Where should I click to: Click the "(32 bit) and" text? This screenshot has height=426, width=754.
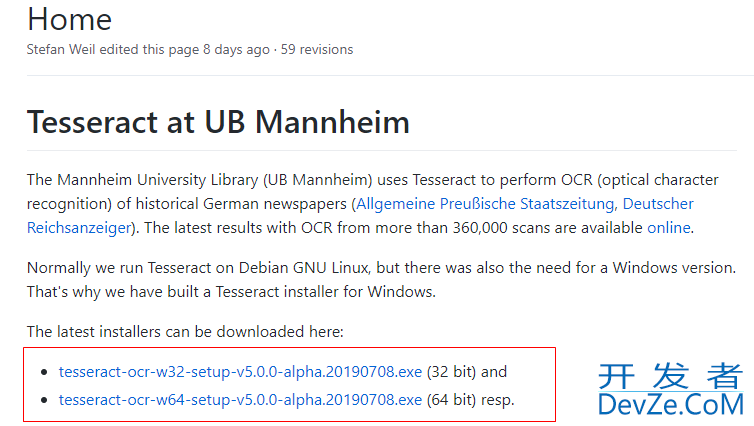tap(467, 372)
